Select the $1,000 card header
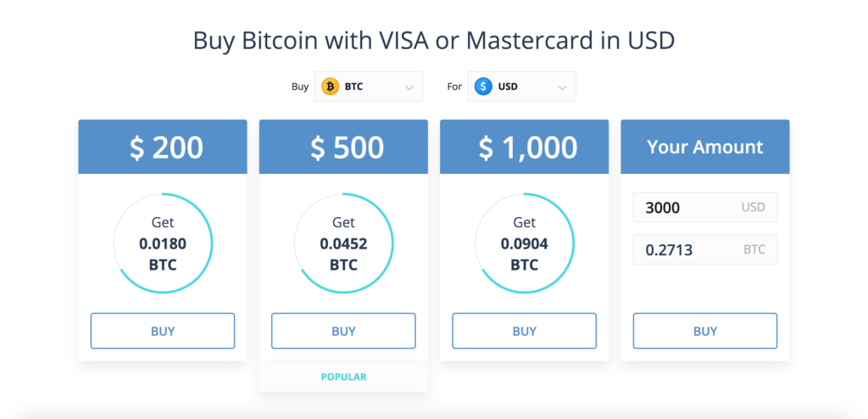The image size is (868, 419). [524, 147]
